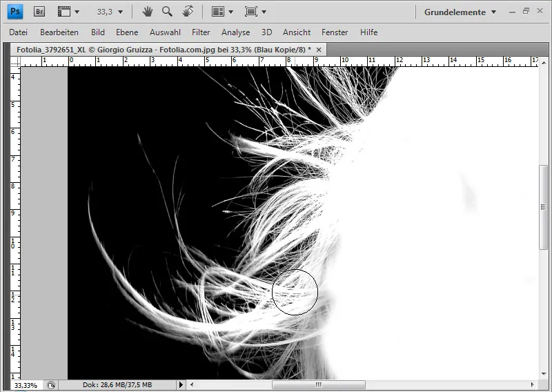This screenshot has width=552, height=392.
Task: Restore down the Photoshop window
Action: point(526,11)
